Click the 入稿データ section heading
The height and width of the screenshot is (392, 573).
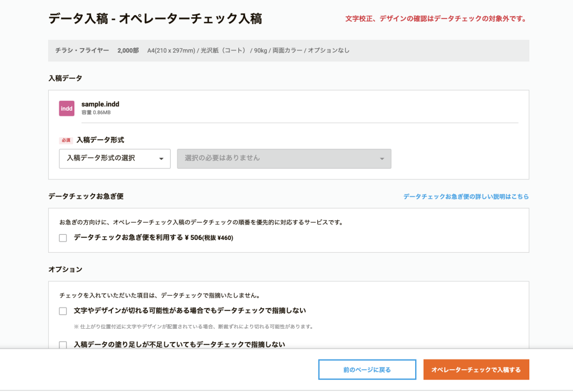(65, 78)
